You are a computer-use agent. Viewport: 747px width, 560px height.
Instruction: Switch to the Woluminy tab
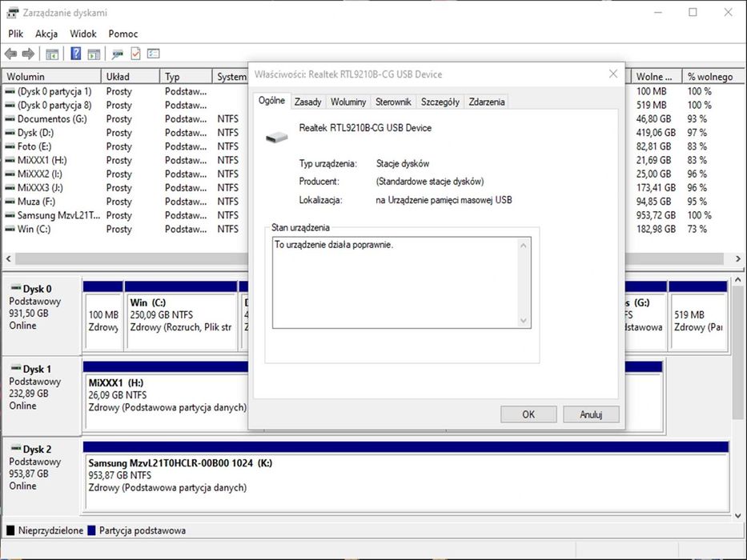coord(348,102)
